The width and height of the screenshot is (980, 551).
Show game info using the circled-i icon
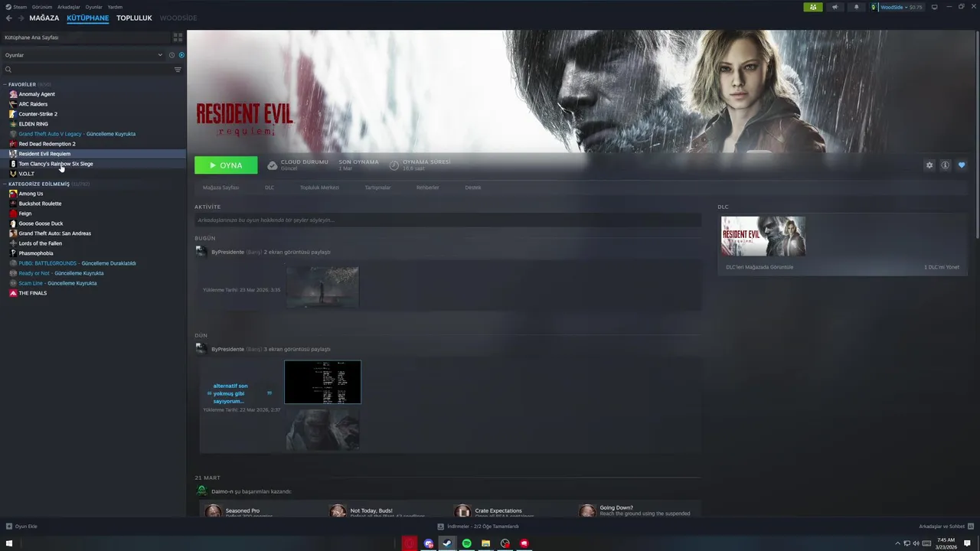[946, 165]
